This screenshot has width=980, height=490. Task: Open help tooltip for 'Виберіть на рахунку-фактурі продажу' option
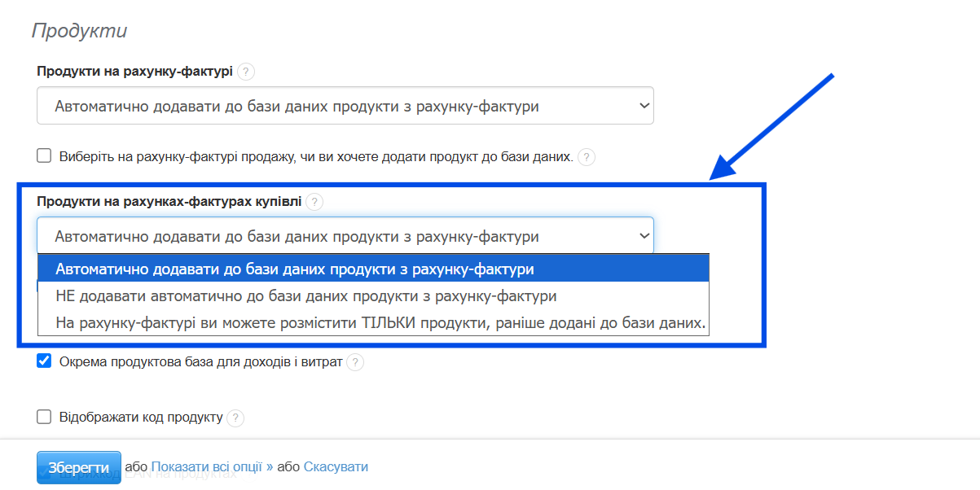(587, 156)
